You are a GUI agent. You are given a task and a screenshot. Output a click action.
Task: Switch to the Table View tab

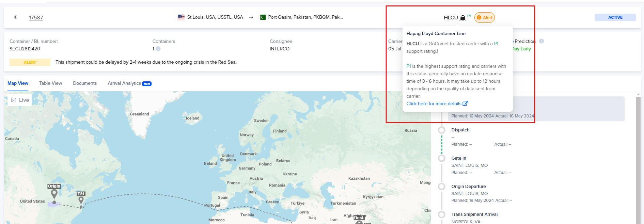50,83
